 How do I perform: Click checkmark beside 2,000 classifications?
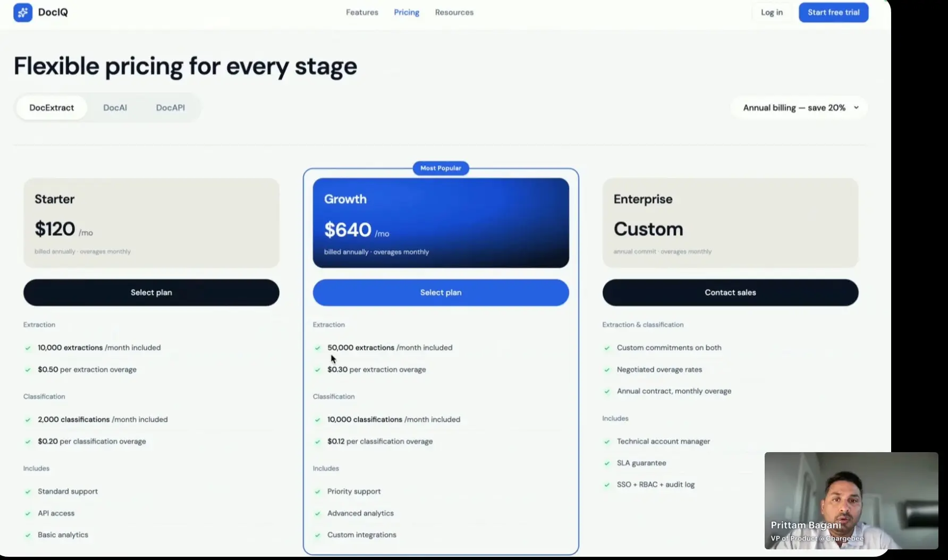coord(28,420)
